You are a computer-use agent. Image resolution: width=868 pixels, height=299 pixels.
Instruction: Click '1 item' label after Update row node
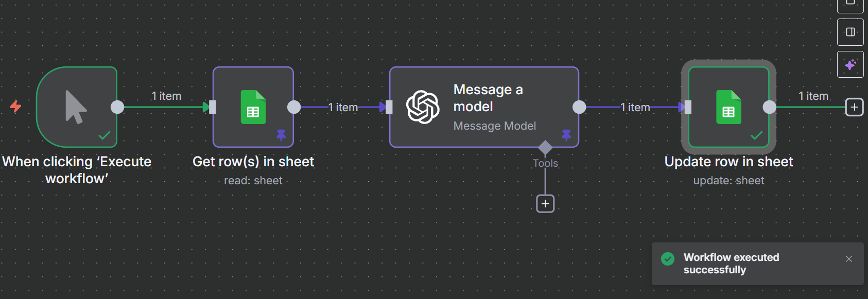tap(813, 96)
